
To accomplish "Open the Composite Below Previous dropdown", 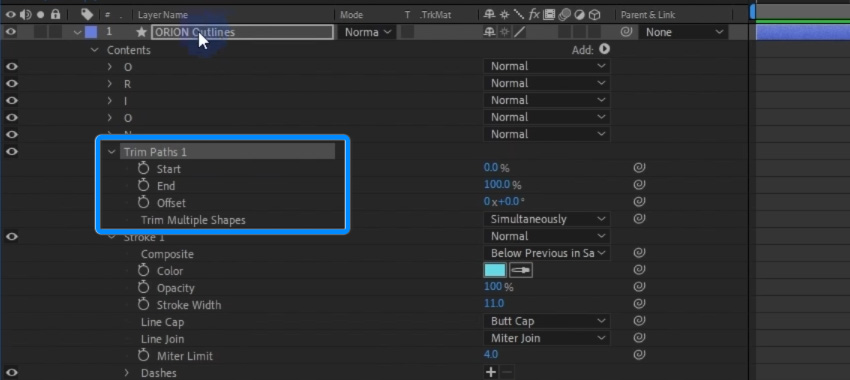I will coord(547,253).
